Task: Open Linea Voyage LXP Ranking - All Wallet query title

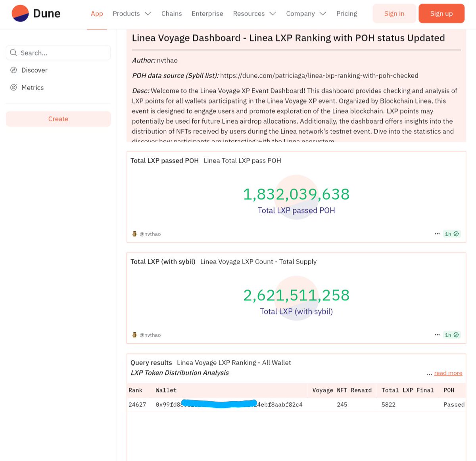Action: pos(234,363)
